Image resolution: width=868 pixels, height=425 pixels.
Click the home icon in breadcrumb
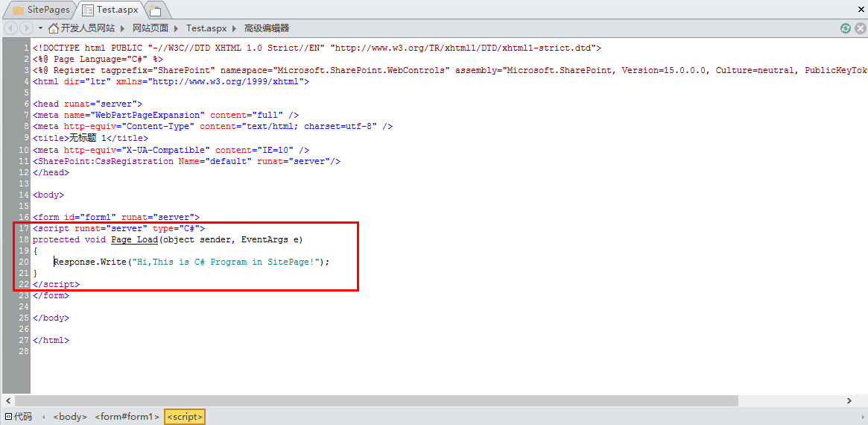54,28
